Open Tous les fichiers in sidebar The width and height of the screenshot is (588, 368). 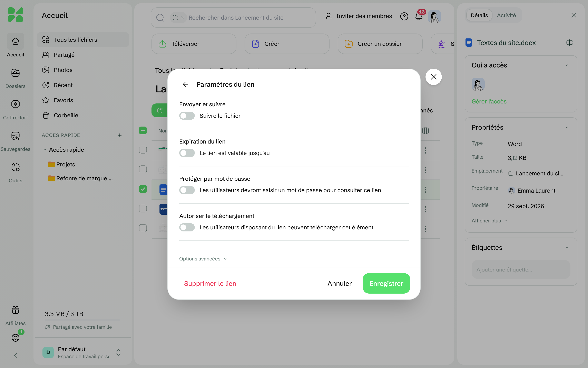[x=83, y=40]
